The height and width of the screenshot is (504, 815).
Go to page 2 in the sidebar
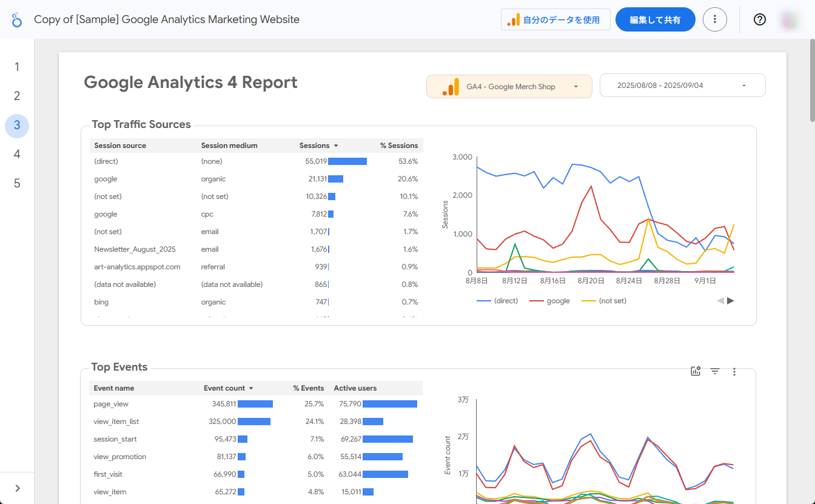17,96
